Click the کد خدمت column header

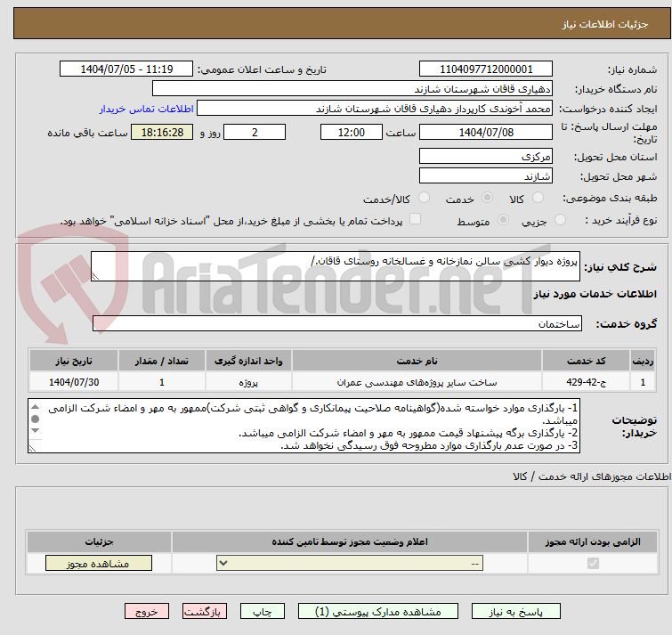[x=586, y=361]
